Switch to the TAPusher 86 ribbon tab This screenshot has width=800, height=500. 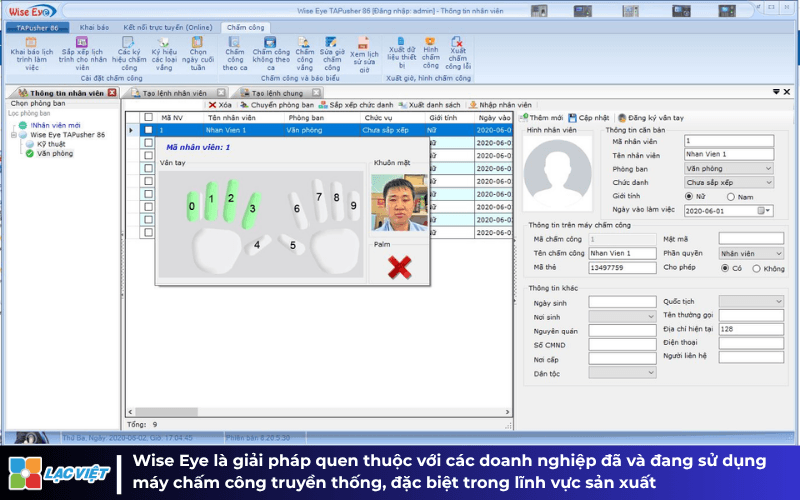pos(37,28)
